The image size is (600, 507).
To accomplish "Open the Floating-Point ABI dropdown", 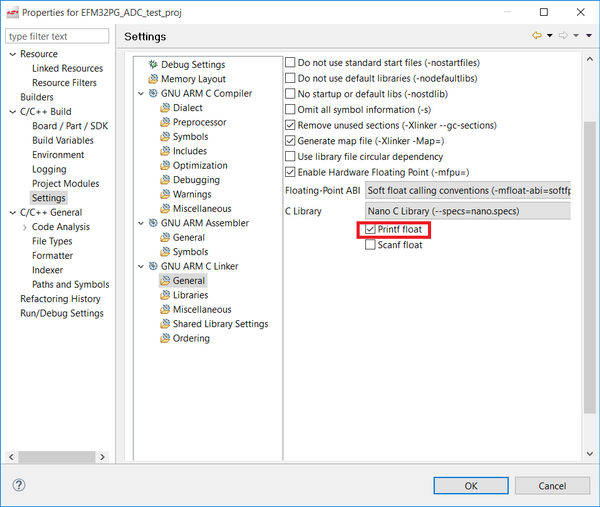I will tap(468, 190).
